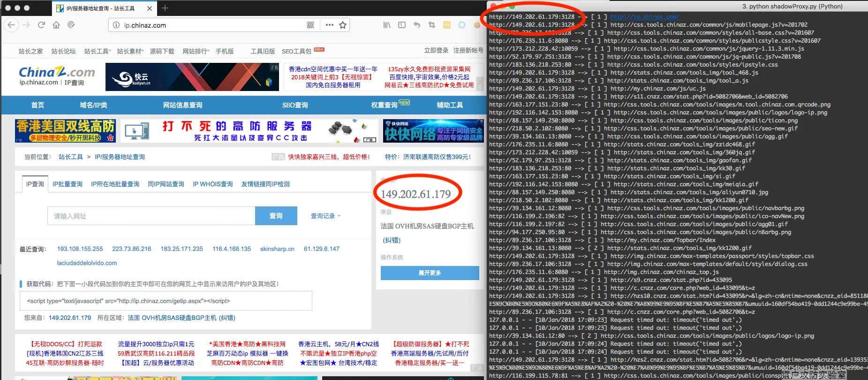Open http://ip.chinaz.com/ link in terminal
Screen dimensions: 868x380
[644, 17]
